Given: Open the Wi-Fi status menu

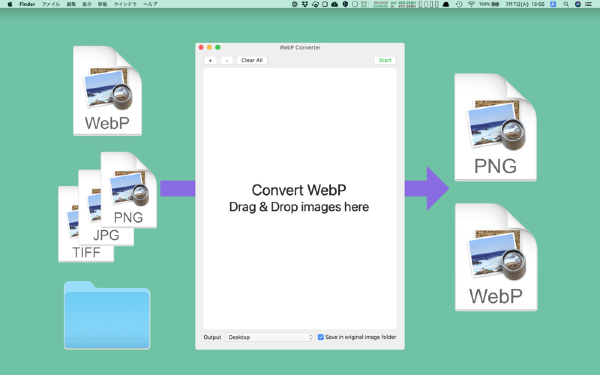Looking at the screenshot, I should [471, 4].
